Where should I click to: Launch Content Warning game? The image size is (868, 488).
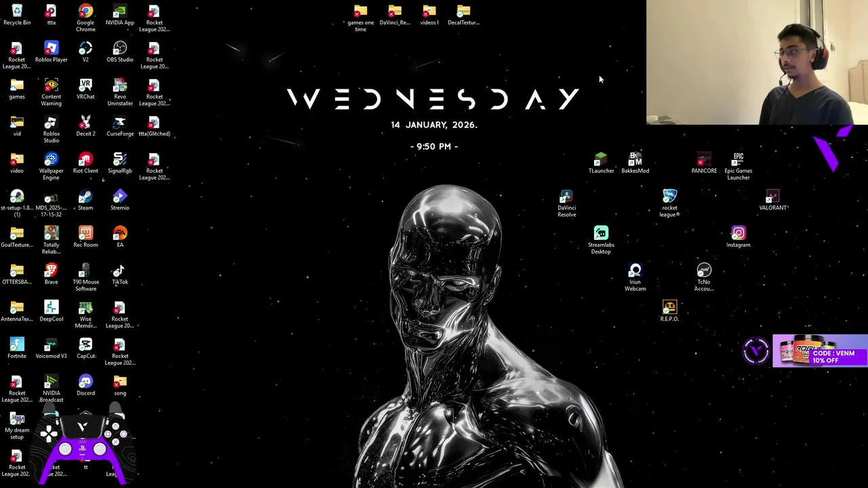[x=52, y=92]
